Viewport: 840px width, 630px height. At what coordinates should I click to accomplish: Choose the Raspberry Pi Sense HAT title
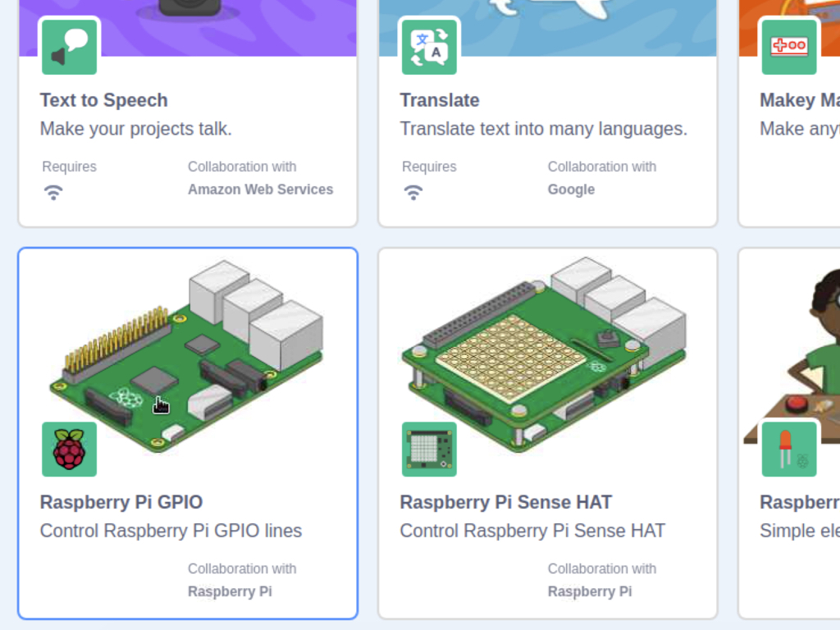tap(505, 502)
